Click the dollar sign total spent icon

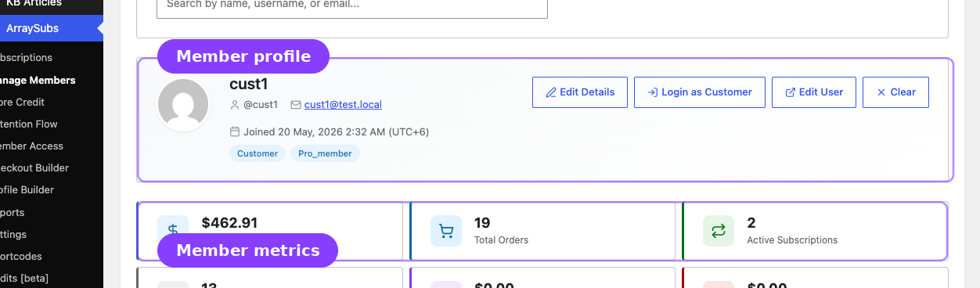(173, 231)
